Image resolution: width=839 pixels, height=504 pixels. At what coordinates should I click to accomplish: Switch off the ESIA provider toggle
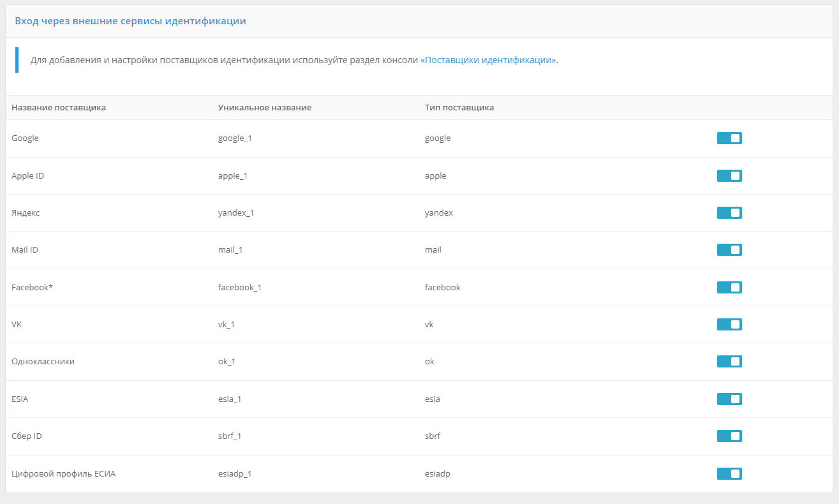click(x=729, y=399)
